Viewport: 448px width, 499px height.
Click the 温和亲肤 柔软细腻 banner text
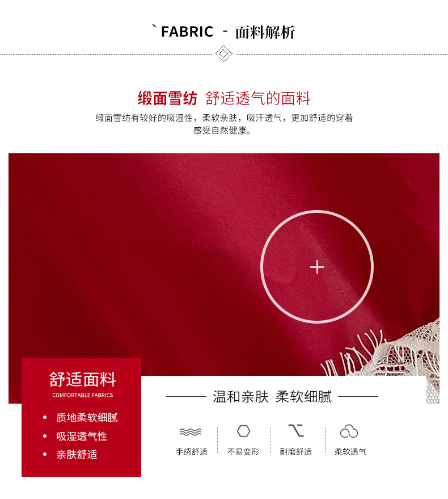click(272, 396)
